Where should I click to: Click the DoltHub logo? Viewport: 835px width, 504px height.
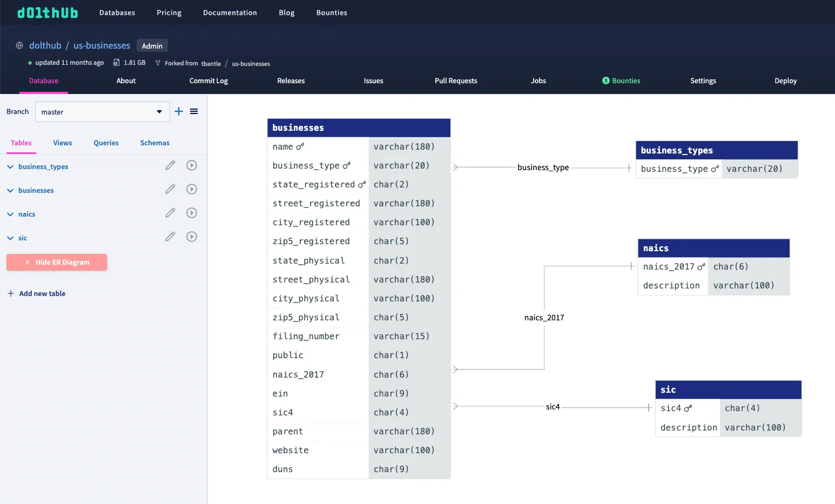(48, 12)
